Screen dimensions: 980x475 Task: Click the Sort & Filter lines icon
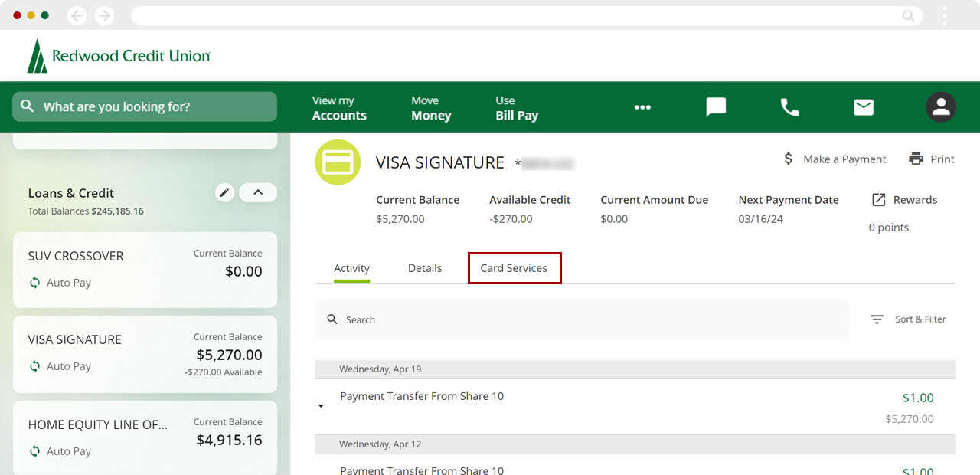877,319
